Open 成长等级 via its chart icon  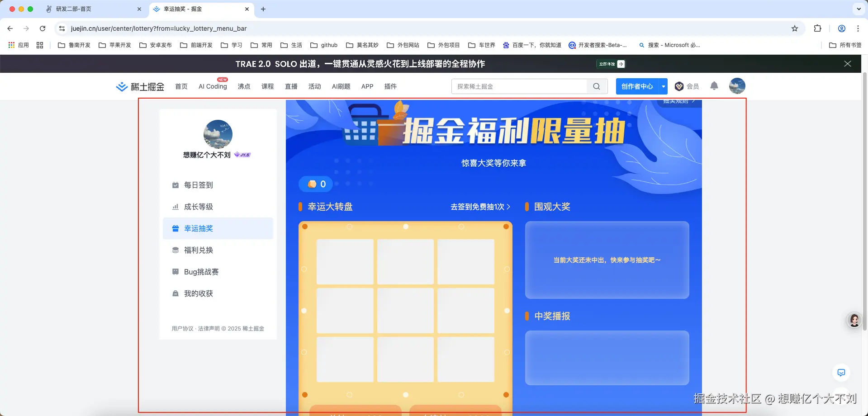[175, 207]
